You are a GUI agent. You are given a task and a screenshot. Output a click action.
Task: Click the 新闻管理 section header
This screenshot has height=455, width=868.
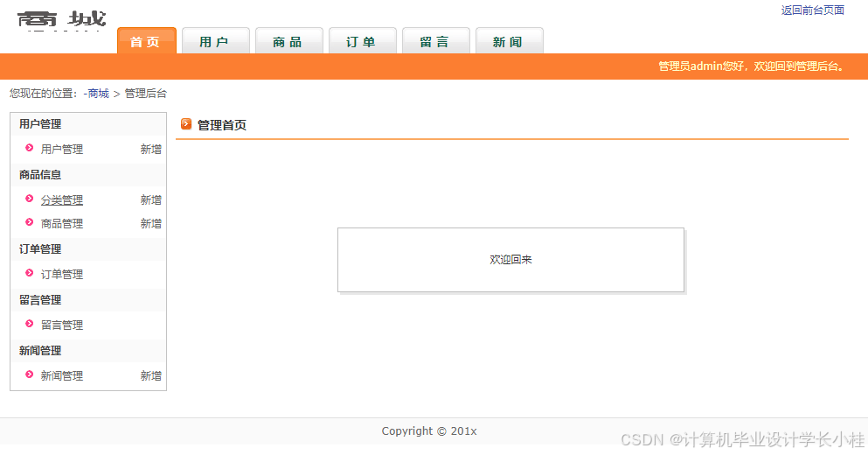click(40, 351)
